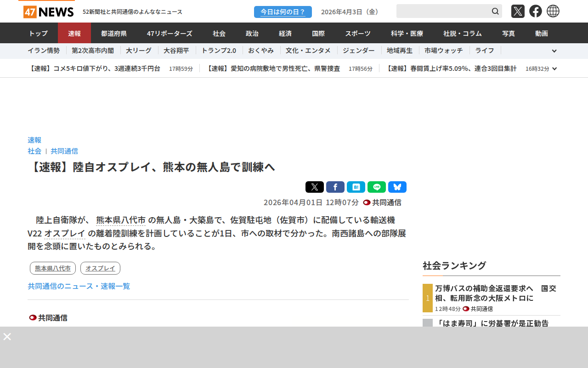Share article on X
Screen dimensions: 588x368
(315, 187)
